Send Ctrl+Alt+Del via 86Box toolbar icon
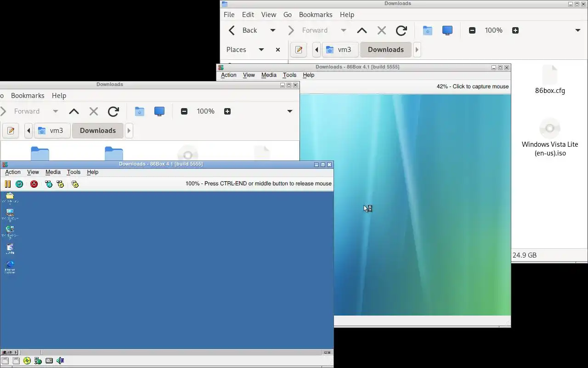Image resolution: width=588 pixels, height=368 pixels. (49, 184)
